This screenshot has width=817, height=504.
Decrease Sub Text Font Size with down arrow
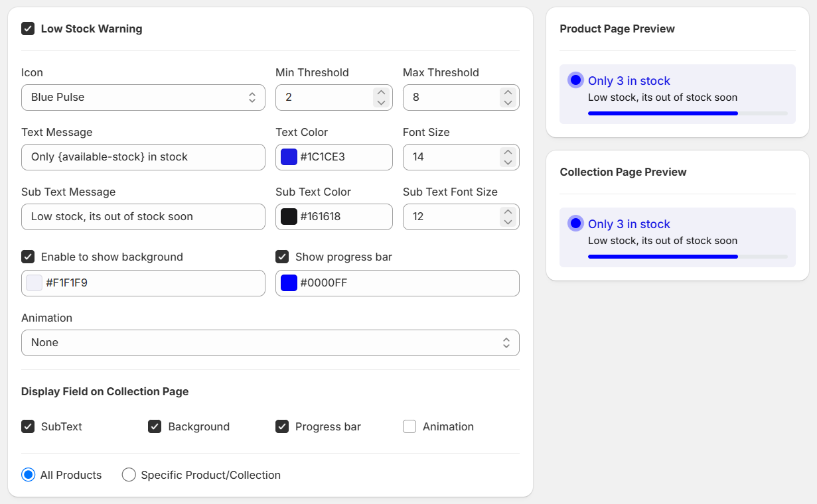click(x=508, y=221)
